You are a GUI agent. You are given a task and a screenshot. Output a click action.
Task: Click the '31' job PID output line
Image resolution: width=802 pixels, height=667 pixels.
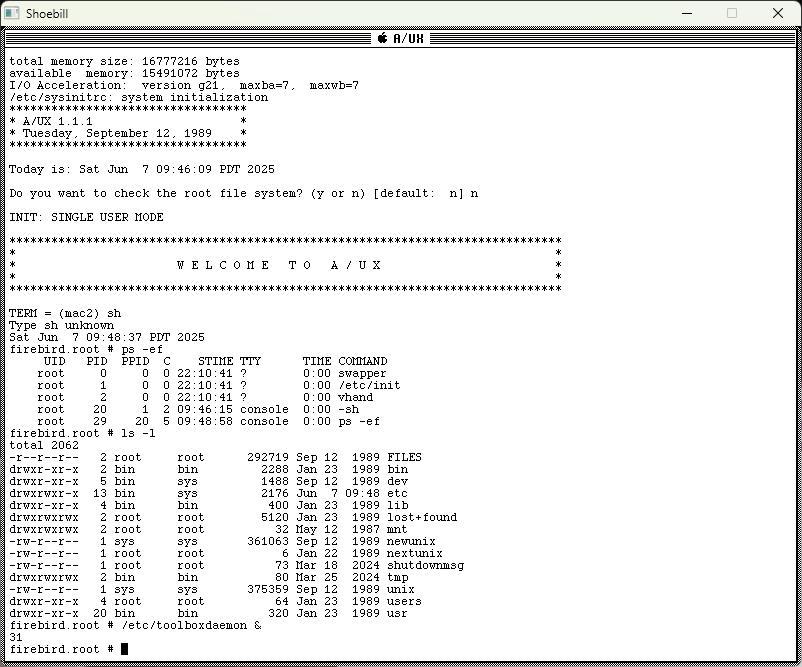tap(16, 638)
